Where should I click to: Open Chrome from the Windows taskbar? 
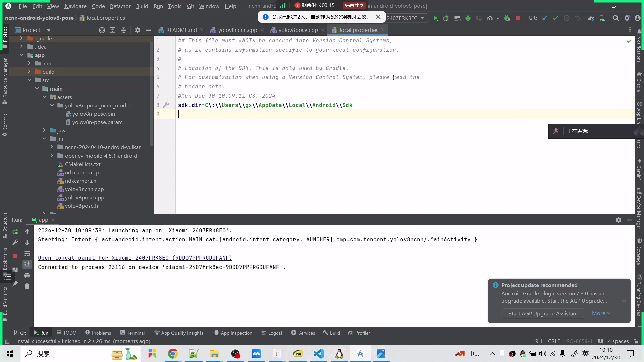(x=173, y=354)
